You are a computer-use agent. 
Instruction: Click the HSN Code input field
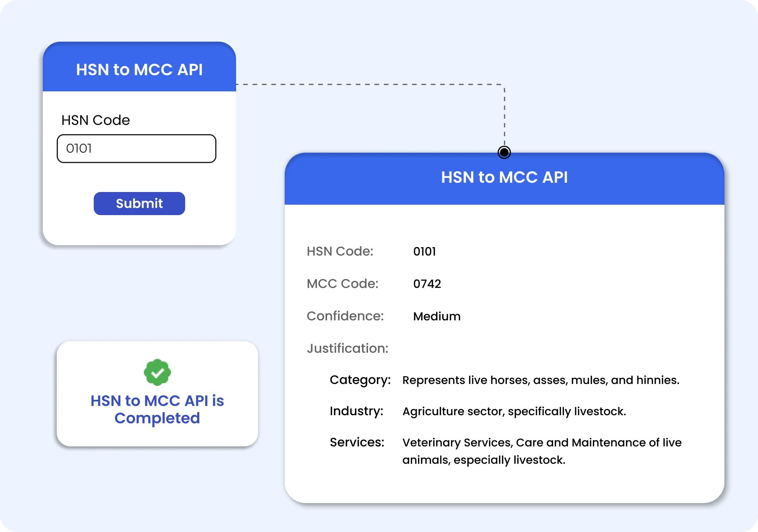(137, 148)
